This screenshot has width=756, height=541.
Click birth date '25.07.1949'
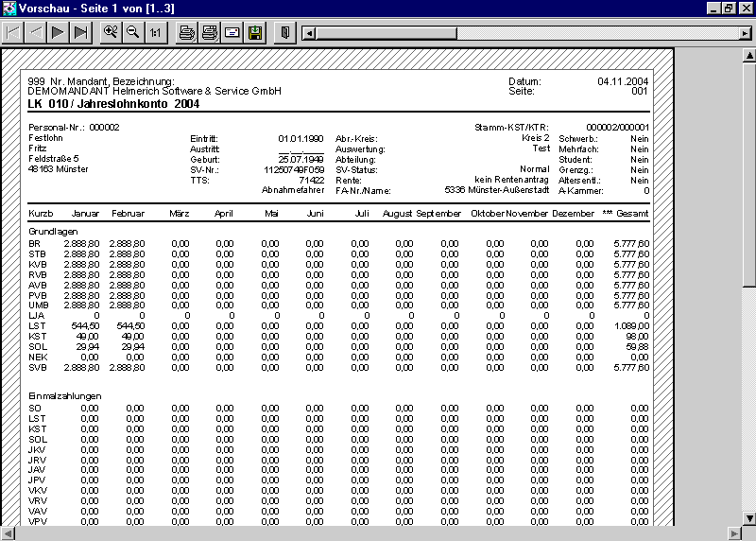pos(301,159)
